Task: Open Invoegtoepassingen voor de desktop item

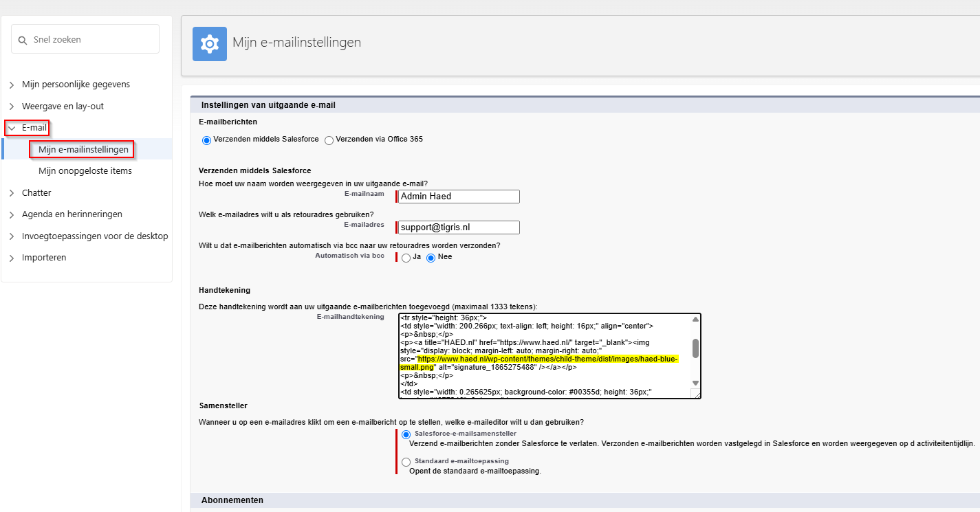Action: click(x=95, y=236)
